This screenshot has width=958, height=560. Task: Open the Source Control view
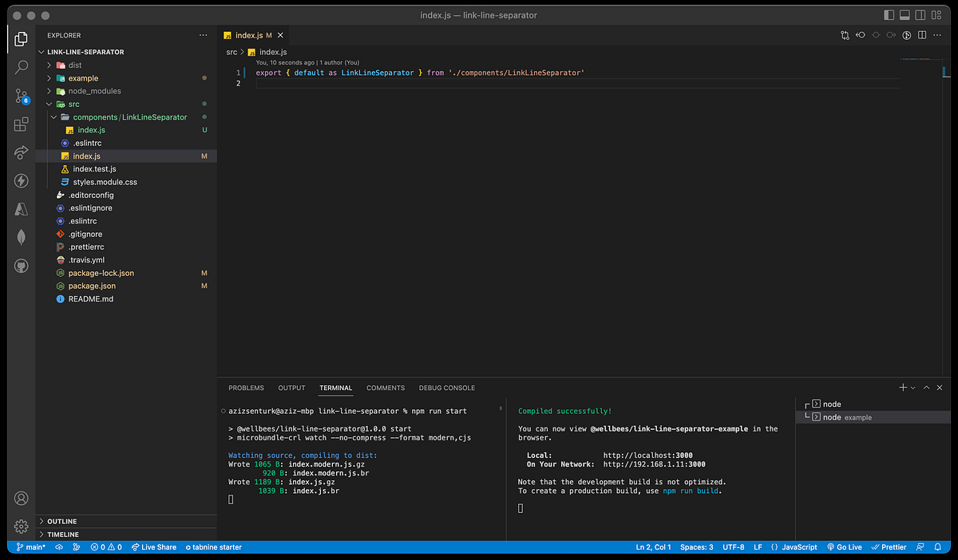(22, 96)
